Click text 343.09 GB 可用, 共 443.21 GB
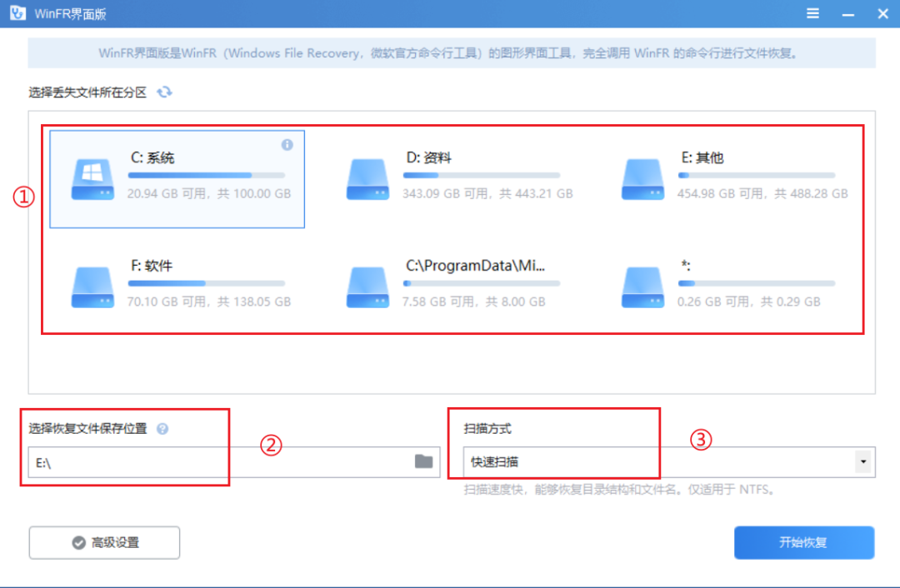 tap(487, 193)
